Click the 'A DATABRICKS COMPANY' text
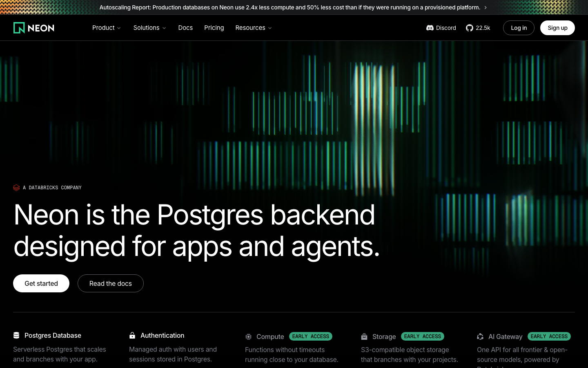The height and width of the screenshot is (368, 588). 52,188
